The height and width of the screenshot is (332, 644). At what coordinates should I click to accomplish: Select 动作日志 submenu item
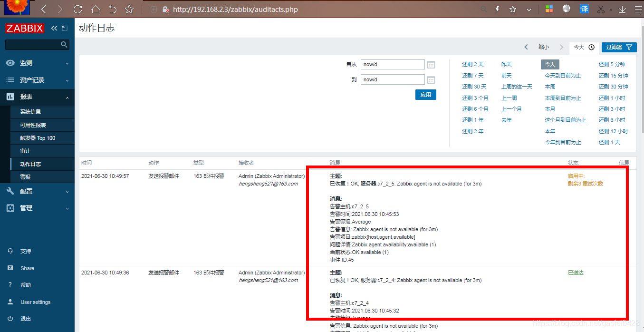30,164
